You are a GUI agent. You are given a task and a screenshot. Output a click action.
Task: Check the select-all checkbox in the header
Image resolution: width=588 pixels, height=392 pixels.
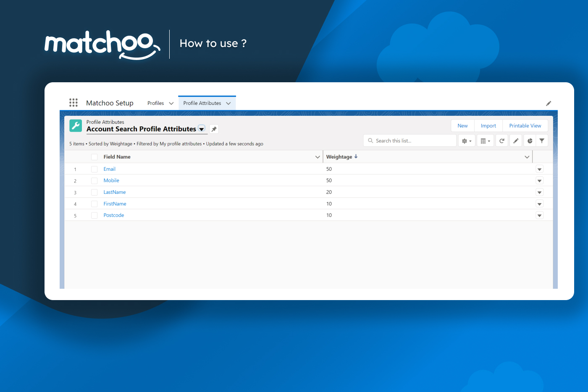94,157
